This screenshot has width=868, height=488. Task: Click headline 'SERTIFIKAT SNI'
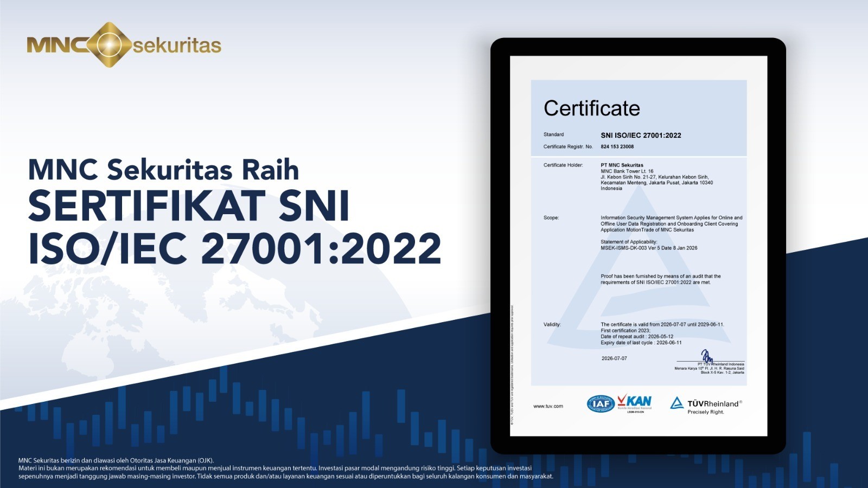(189, 206)
